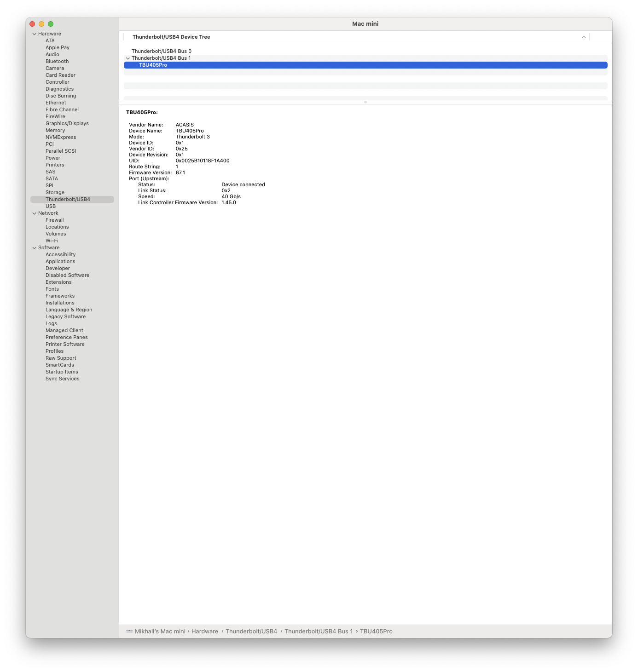Open Language & Region in the sidebar
The width and height of the screenshot is (638, 672).
[x=69, y=310]
